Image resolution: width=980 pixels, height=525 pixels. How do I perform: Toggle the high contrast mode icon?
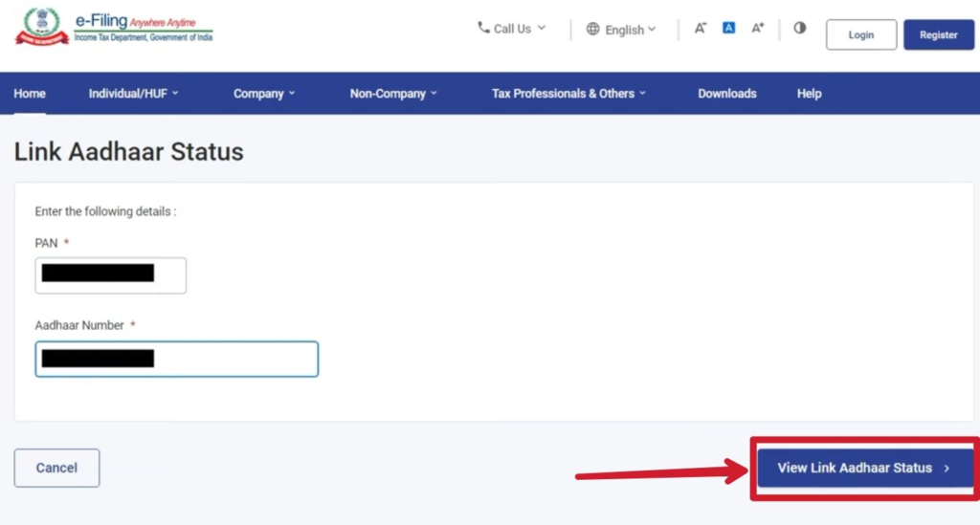[x=800, y=29]
